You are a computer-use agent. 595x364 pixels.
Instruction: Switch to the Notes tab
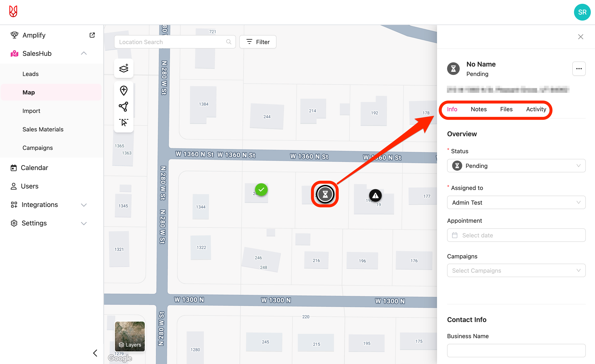pyautogui.click(x=478, y=109)
